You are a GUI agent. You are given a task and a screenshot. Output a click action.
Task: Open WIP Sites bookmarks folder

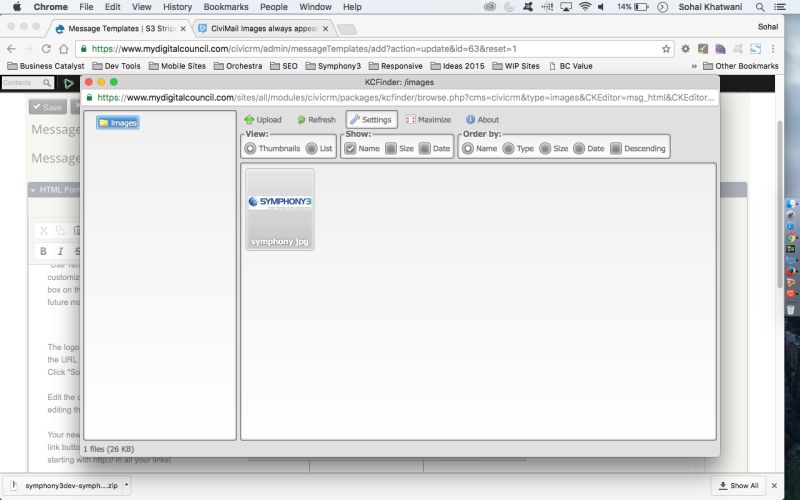click(x=516, y=66)
